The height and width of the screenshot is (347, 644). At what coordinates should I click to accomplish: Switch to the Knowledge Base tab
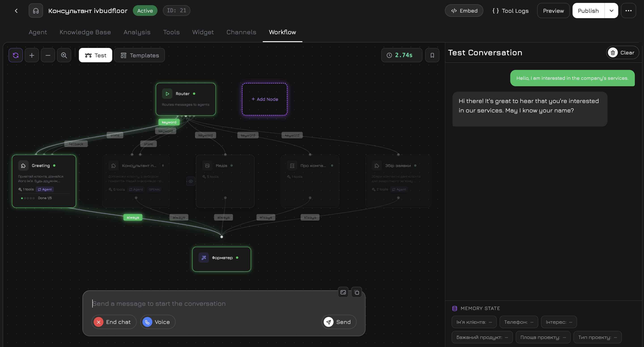click(x=85, y=32)
